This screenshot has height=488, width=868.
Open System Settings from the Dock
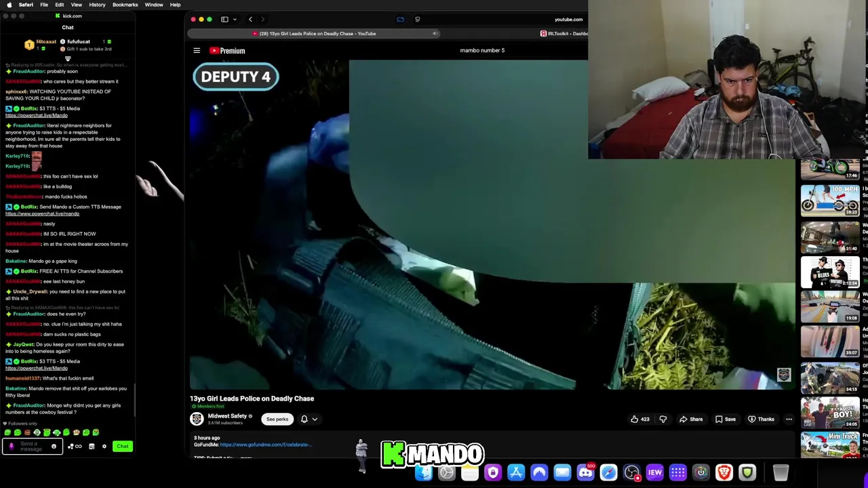447,472
